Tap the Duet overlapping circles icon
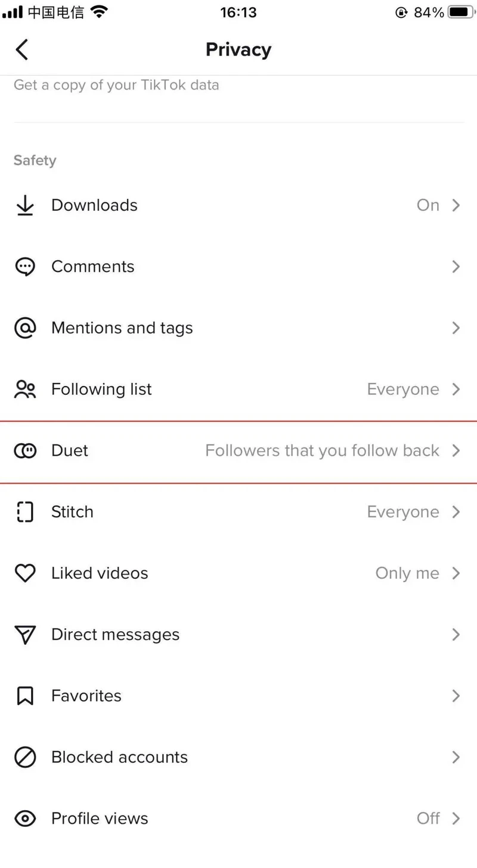Screen dimensions: 477x868 pos(25,451)
